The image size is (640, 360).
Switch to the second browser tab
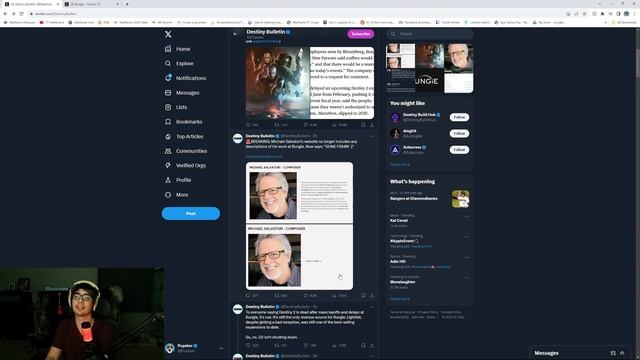pos(91,4)
